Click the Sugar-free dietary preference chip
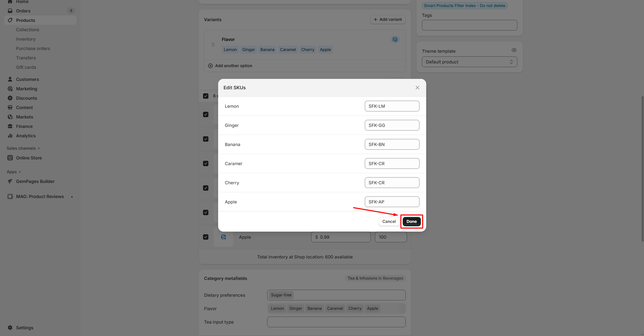The height and width of the screenshot is (336, 644). (281, 295)
